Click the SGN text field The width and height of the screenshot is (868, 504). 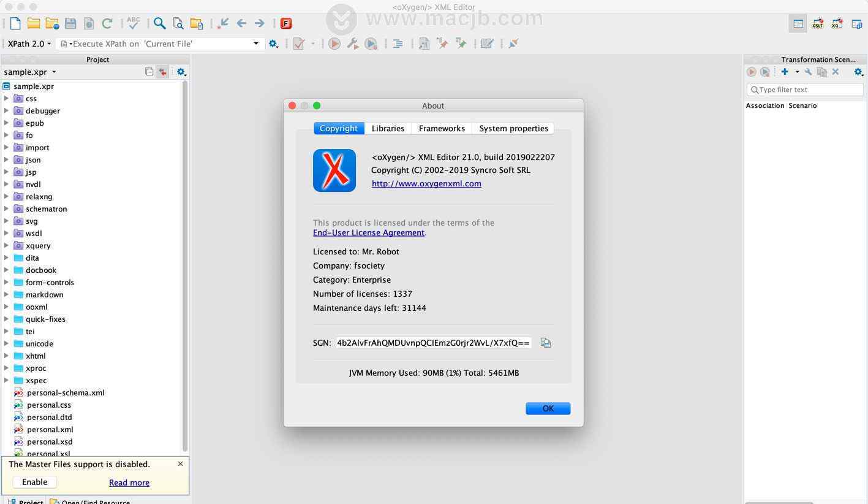click(434, 343)
